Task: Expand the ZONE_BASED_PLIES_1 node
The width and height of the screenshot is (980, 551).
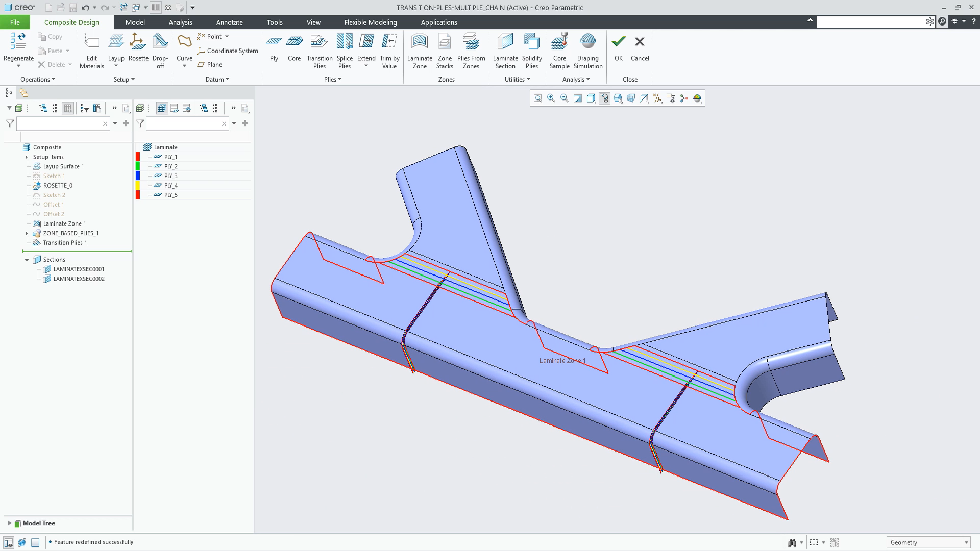Action: 27,233
